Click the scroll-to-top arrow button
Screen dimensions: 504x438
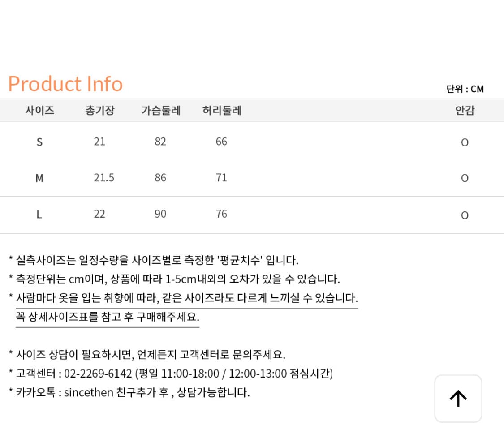pyautogui.click(x=458, y=398)
